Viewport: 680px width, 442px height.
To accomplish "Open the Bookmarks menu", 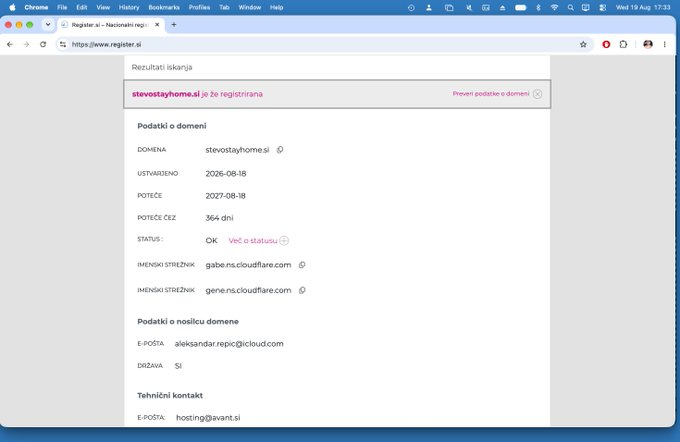I will click(164, 7).
